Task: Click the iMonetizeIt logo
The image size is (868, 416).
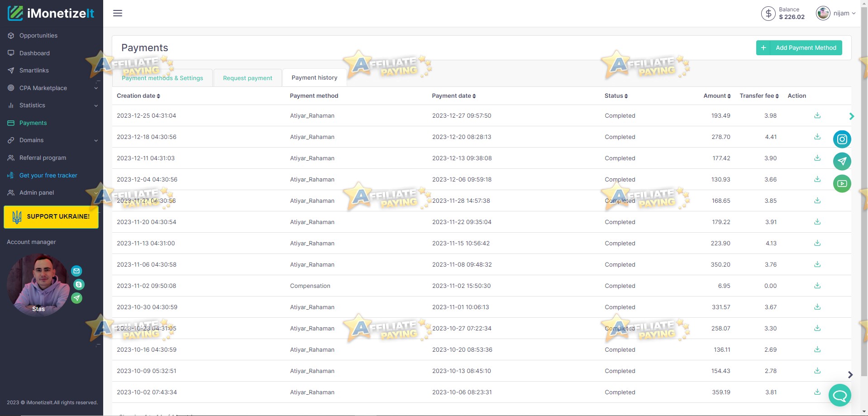Action: click(x=51, y=13)
